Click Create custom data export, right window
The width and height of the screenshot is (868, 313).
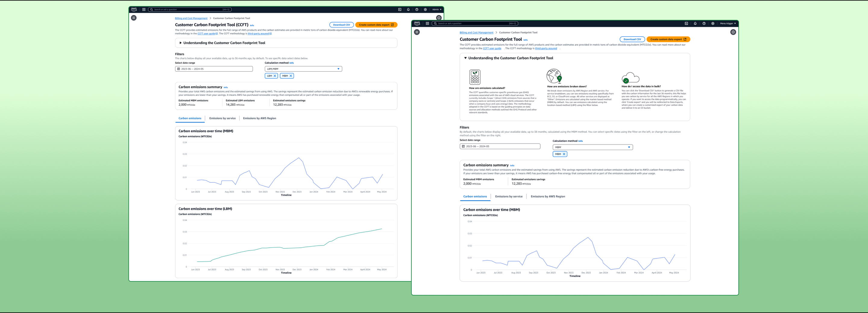668,39
